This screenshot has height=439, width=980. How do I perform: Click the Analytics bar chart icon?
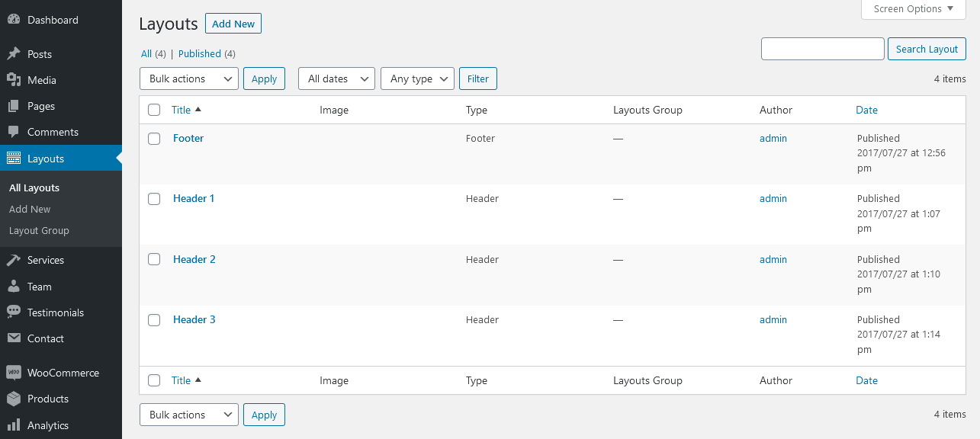point(14,425)
